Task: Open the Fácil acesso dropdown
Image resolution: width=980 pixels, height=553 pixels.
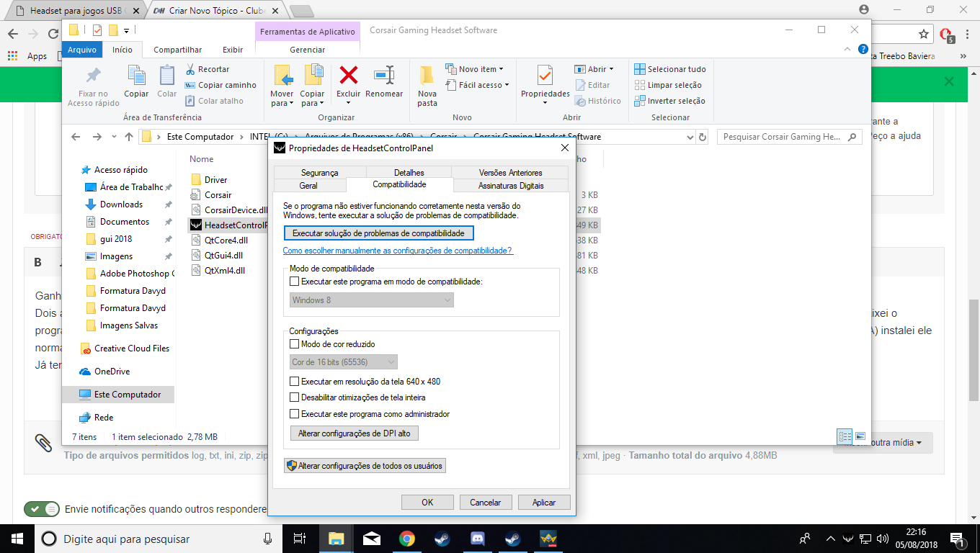Action: click(477, 85)
